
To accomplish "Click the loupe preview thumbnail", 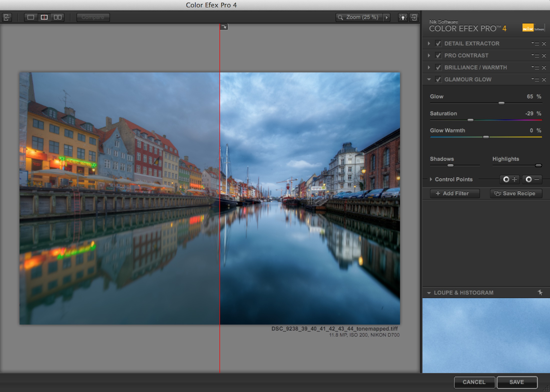I will point(486,336).
